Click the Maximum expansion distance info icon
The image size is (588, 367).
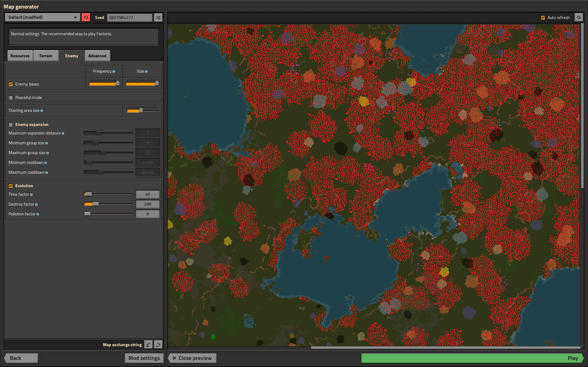pos(63,133)
